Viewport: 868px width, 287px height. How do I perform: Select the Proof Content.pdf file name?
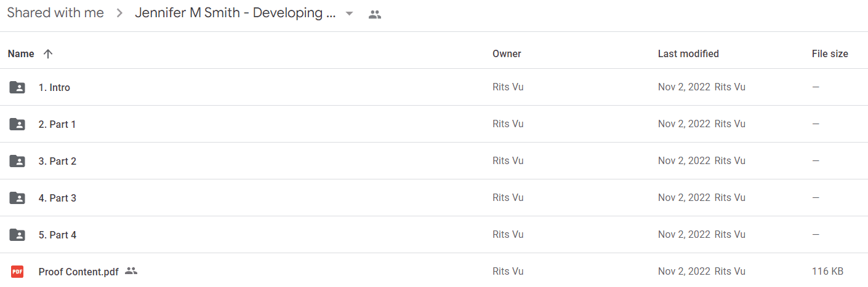click(x=79, y=272)
